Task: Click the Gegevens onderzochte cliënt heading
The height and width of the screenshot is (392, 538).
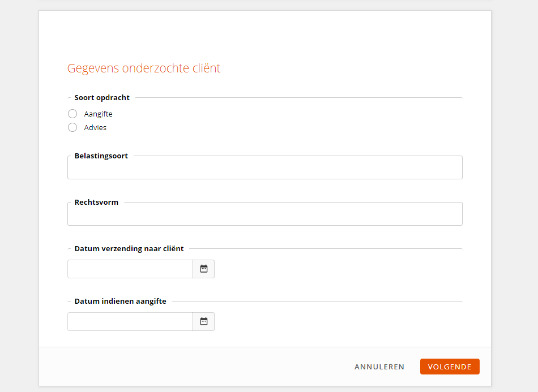Action: [144, 68]
